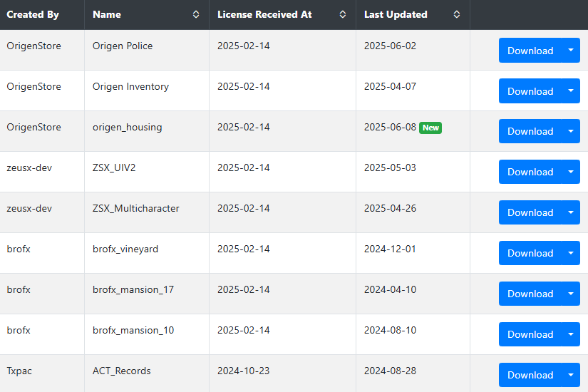Click the Name column header label
The image size is (588, 392).
point(107,15)
